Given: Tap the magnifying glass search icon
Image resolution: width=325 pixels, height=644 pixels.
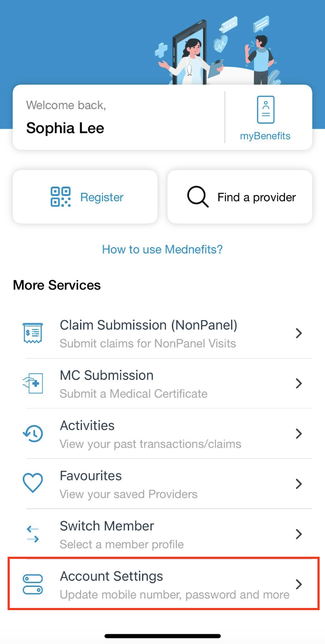Looking at the screenshot, I should tap(198, 197).
